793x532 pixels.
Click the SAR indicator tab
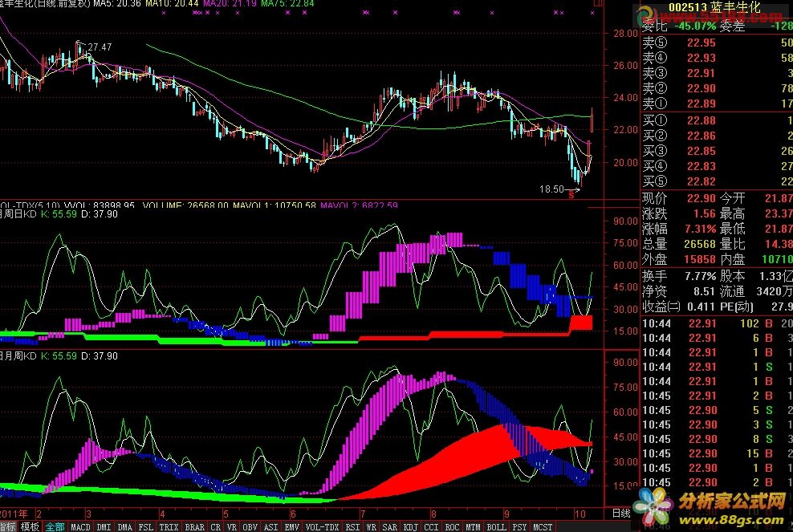coord(389,526)
